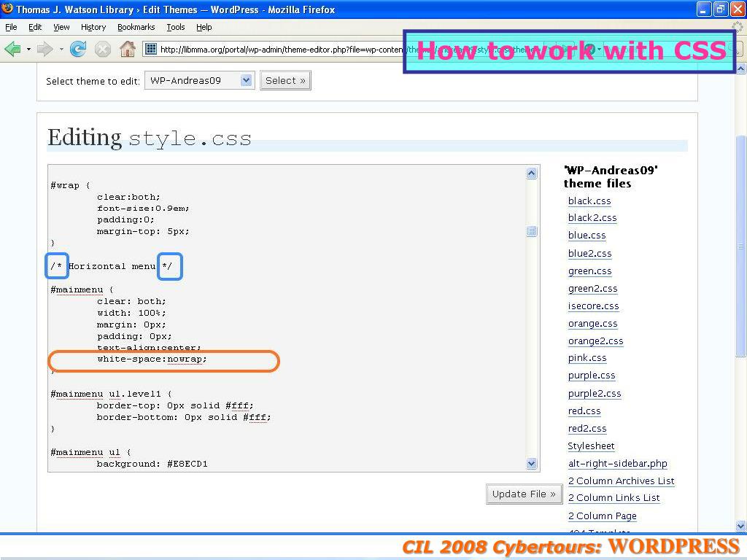Open the 2 Column Links List link

(614, 497)
